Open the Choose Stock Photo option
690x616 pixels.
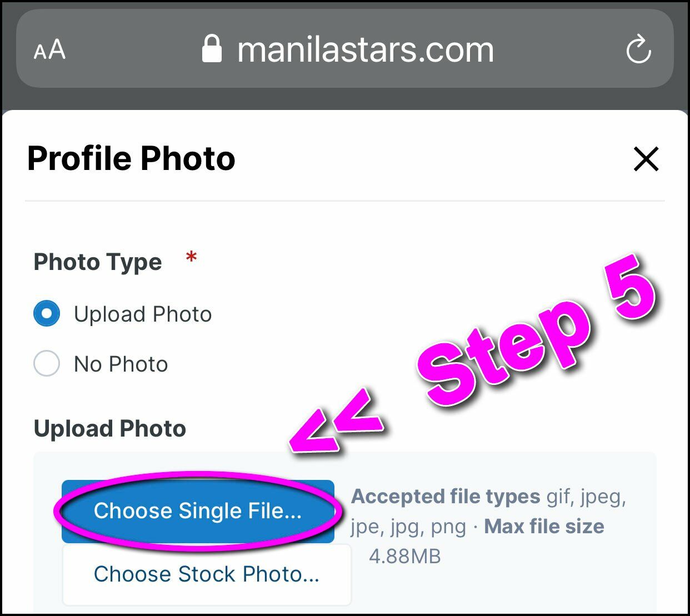click(207, 574)
